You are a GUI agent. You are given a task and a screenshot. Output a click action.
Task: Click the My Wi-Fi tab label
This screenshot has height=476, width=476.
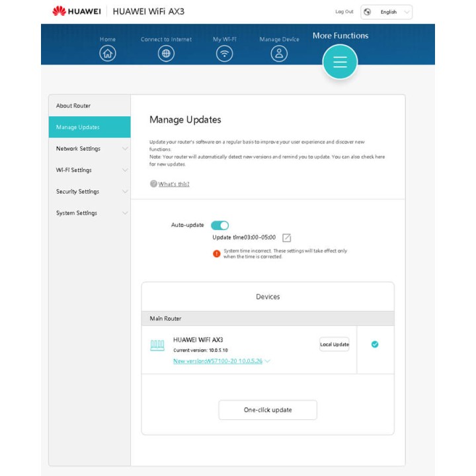pos(224,39)
